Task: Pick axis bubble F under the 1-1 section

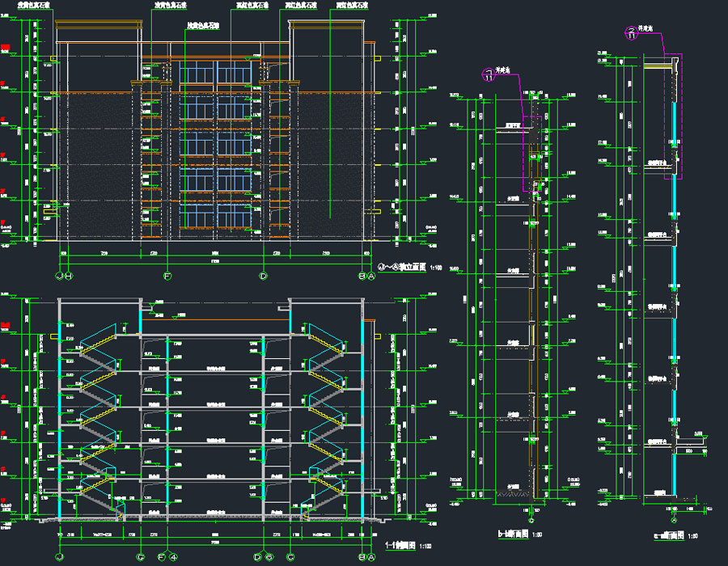Action: pyautogui.click(x=162, y=557)
